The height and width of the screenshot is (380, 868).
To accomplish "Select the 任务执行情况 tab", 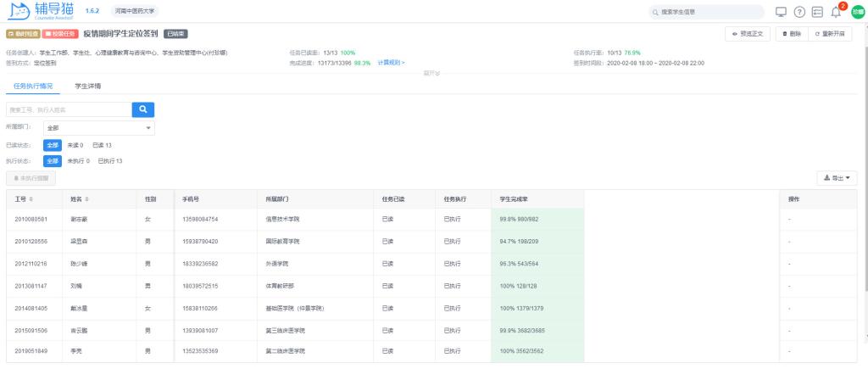I will [x=32, y=86].
